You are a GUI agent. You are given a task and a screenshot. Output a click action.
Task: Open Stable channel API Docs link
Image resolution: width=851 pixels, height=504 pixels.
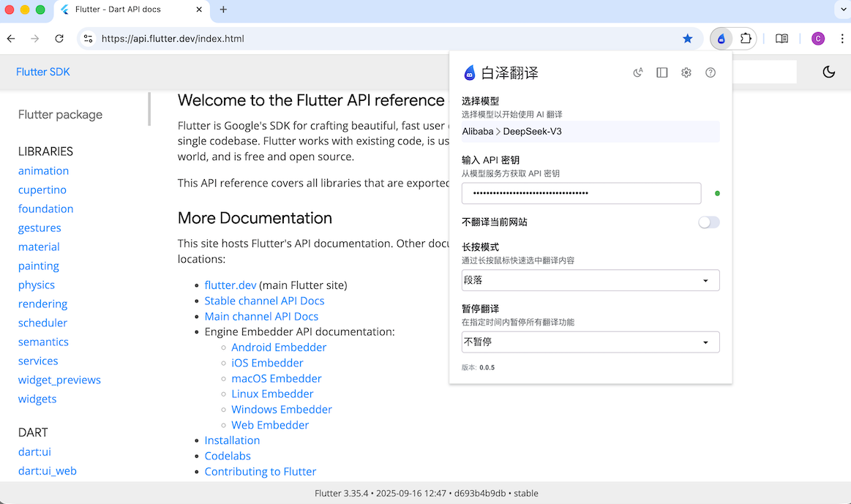pyautogui.click(x=264, y=301)
